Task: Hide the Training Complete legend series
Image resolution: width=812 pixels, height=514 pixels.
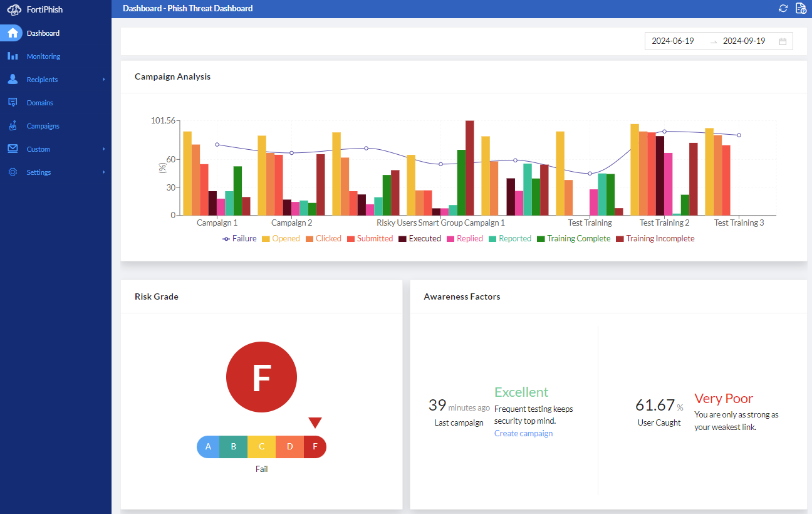Action: 573,239
